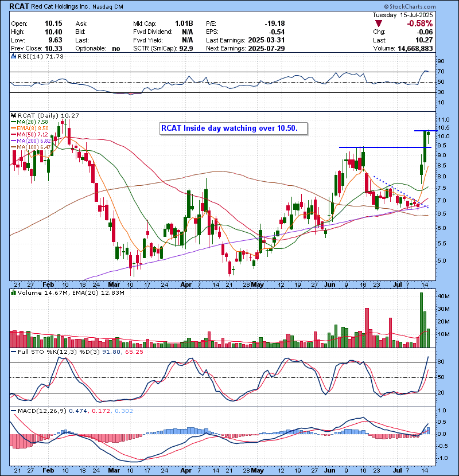Click the volume bars icon beside Volume label
This screenshot has height=476, width=459.
pyautogui.click(x=13, y=292)
